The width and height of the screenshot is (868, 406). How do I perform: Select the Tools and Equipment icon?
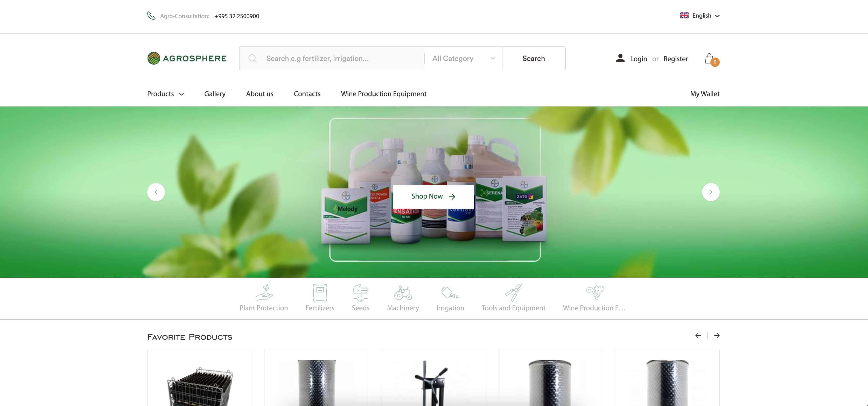513,292
